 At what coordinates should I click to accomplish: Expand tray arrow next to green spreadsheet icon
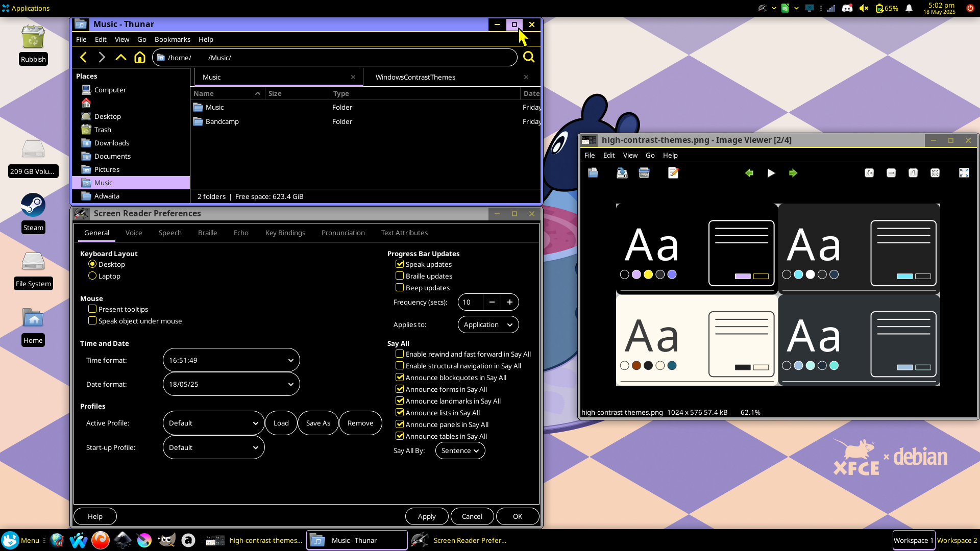point(796,8)
